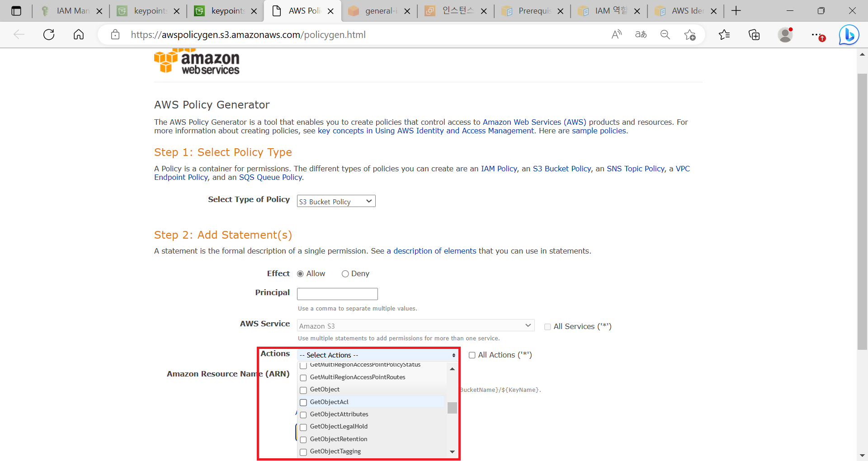Refresh the page with reload icon

(49, 34)
